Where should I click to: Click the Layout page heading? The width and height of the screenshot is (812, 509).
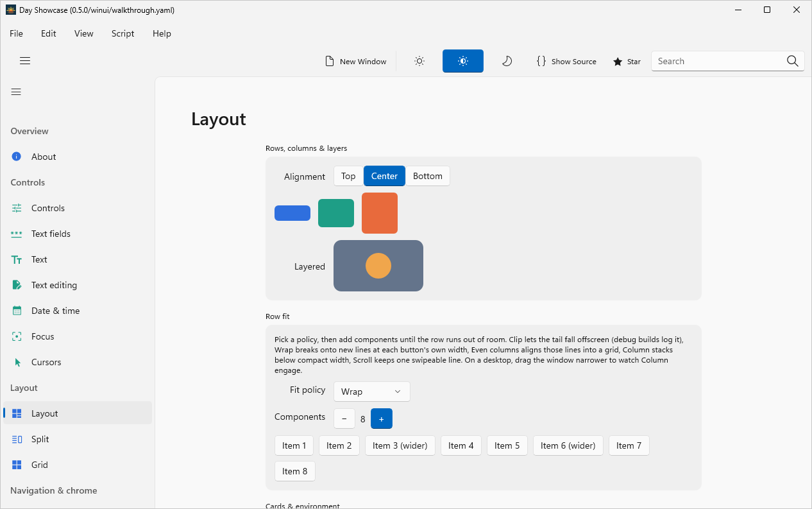[219, 119]
